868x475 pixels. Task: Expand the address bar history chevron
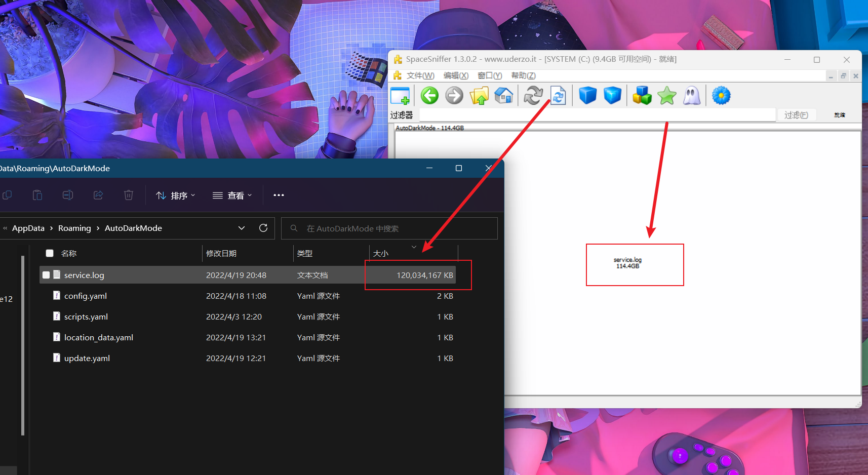coord(242,228)
